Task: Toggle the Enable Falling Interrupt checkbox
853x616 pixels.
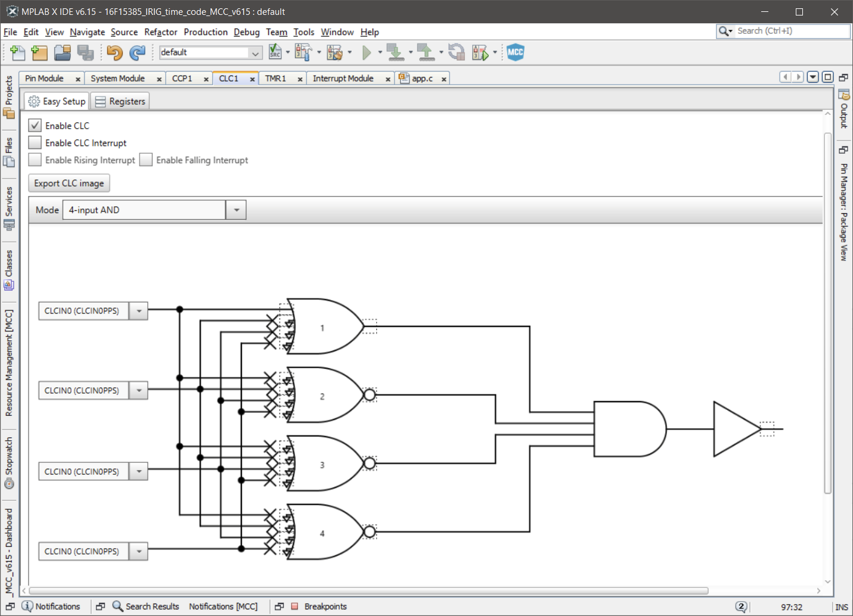Action: pyautogui.click(x=146, y=160)
